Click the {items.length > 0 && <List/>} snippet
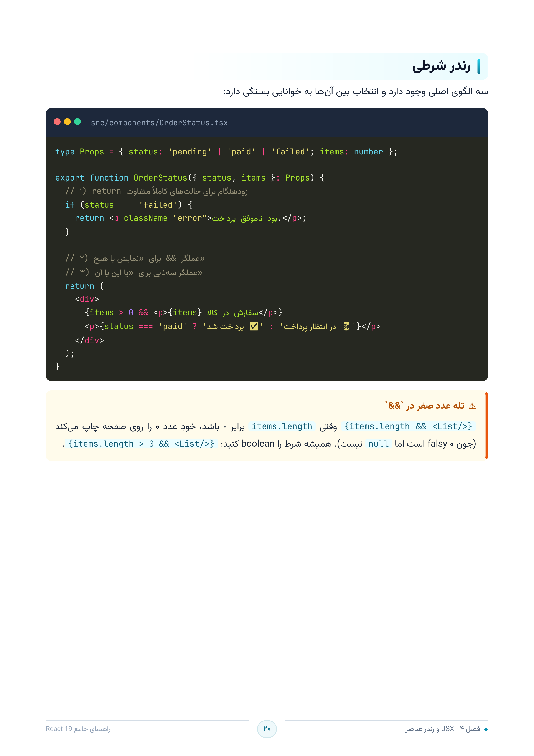 141,444
